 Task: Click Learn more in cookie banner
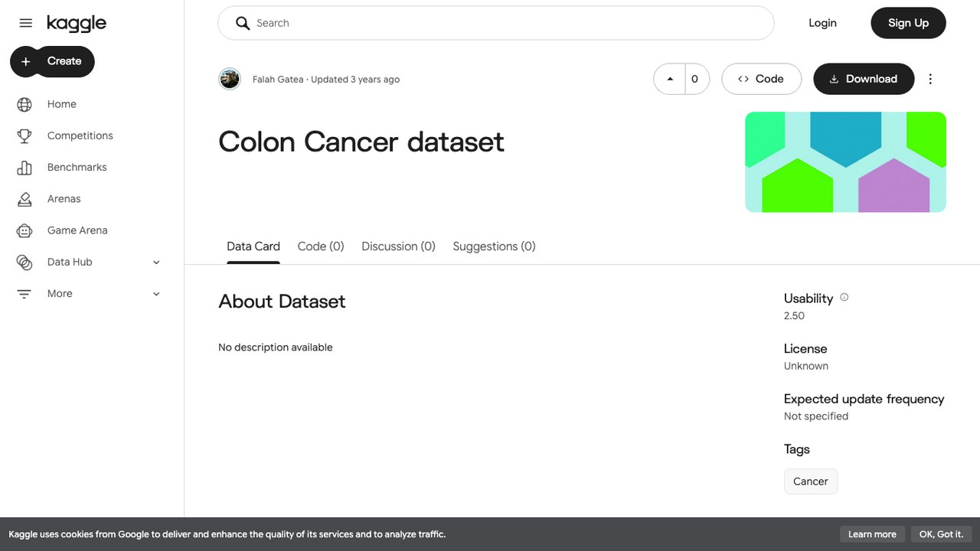872,534
